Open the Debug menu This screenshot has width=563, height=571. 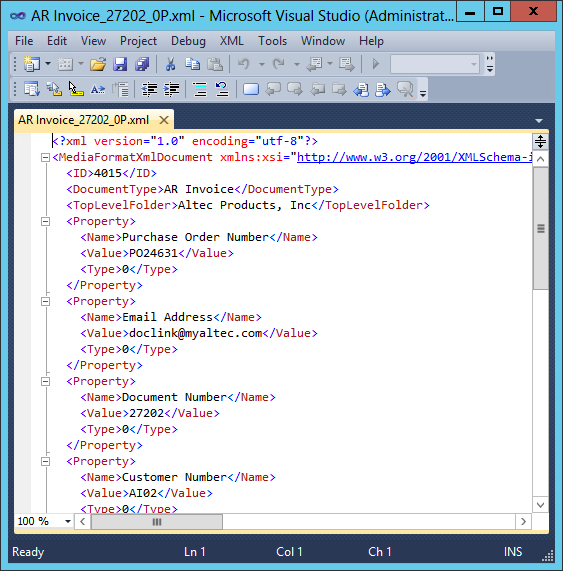(188, 41)
